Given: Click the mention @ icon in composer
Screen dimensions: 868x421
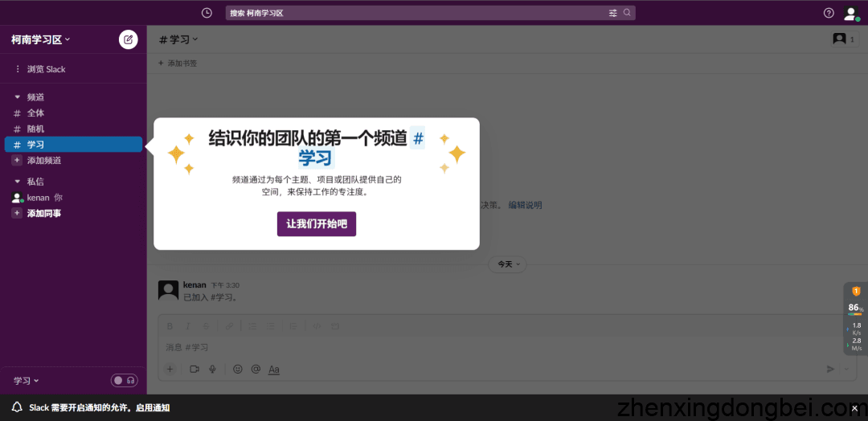Looking at the screenshot, I should pyautogui.click(x=256, y=369).
